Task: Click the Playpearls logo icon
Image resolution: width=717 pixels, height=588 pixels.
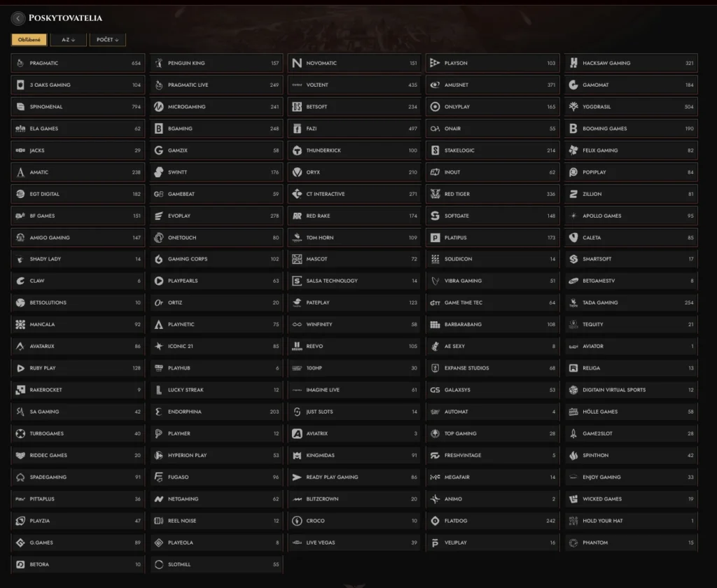Action: (x=159, y=281)
